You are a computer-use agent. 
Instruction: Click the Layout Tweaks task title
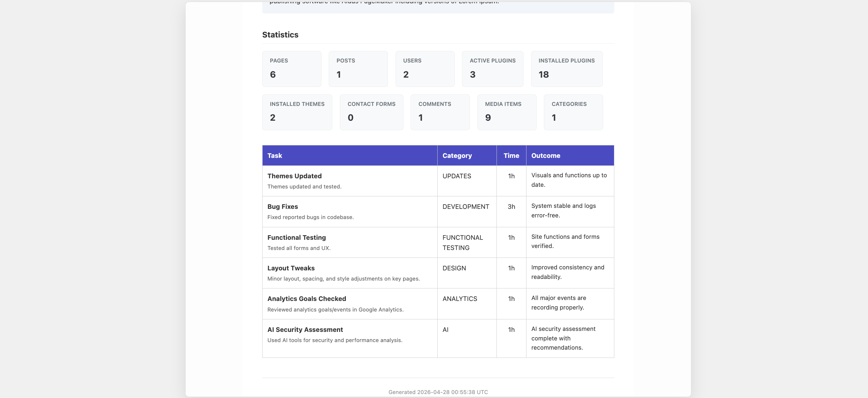click(x=291, y=268)
